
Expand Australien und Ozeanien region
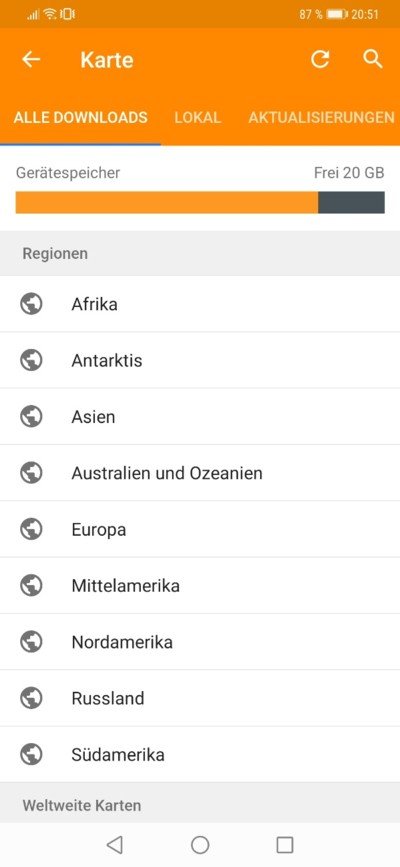click(200, 473)
